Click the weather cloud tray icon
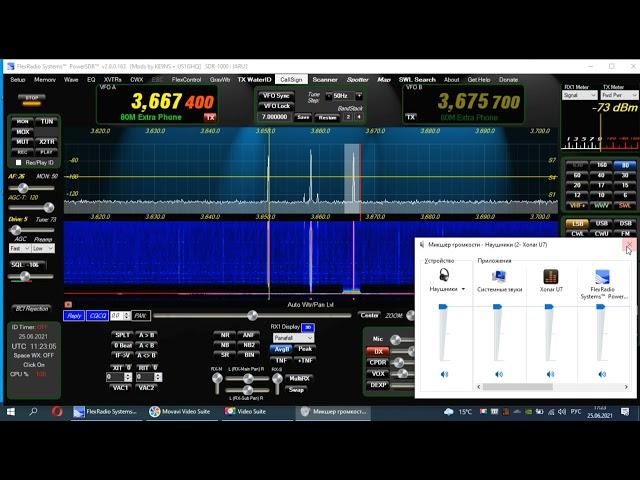640x480 pixels. pos(449,412)
